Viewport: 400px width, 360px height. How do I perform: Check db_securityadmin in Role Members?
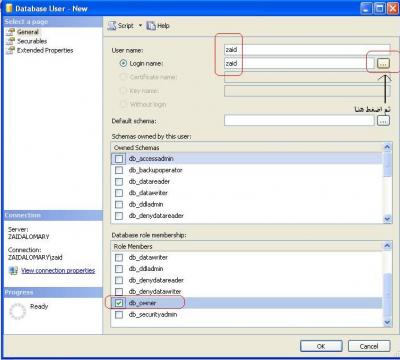pyautogui.click(x=119, y=314)
